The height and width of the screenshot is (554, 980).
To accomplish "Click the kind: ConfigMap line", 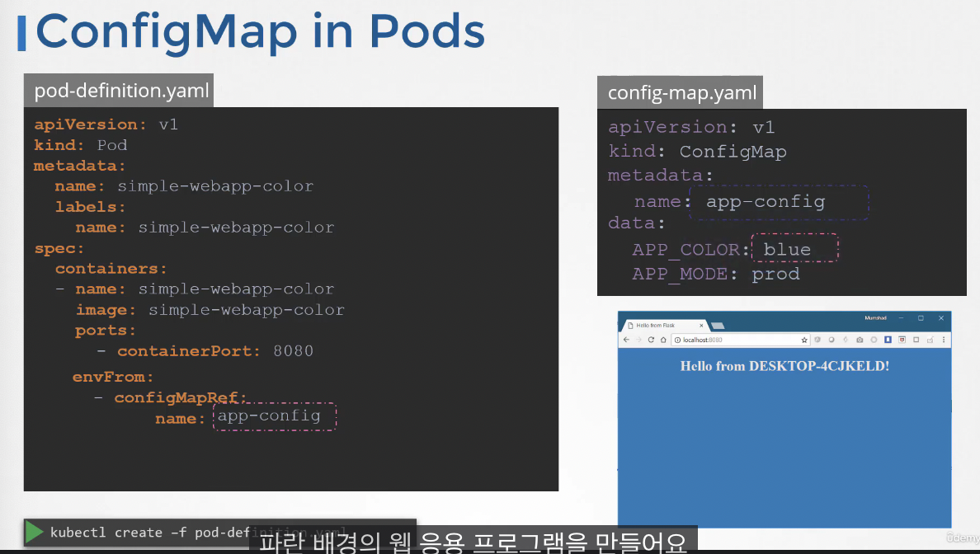I will point(698,152).
